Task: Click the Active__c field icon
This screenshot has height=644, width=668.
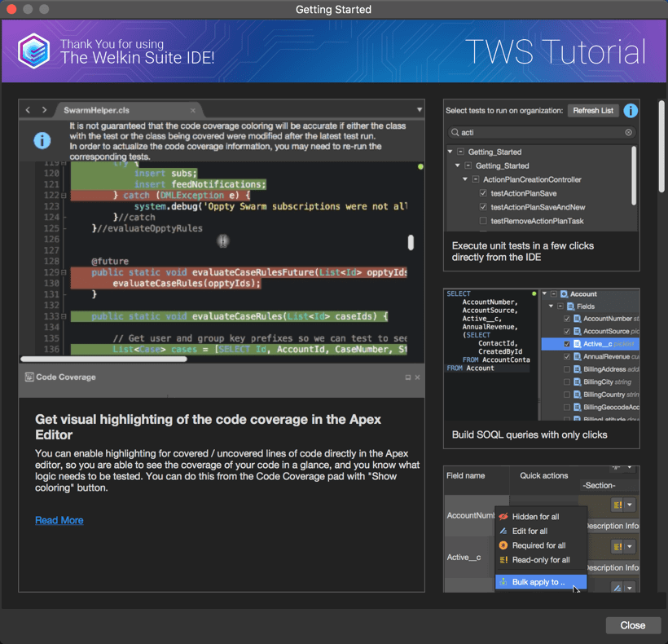Action: tap(578, 344)
